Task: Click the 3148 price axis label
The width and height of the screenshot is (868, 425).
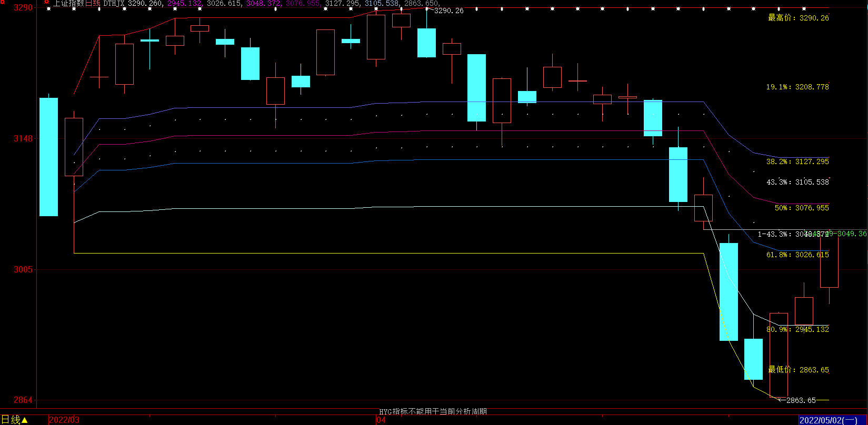Action: click(23, 139)
